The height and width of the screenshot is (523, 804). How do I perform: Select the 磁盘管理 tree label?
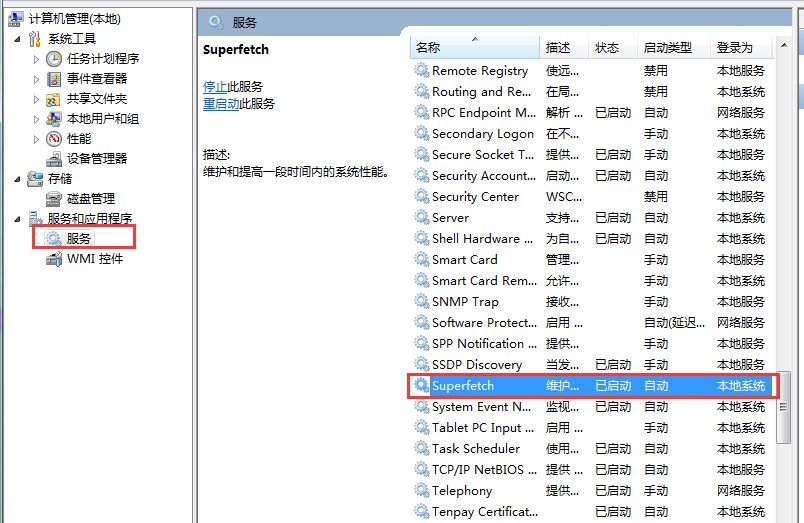pos(91,198)
